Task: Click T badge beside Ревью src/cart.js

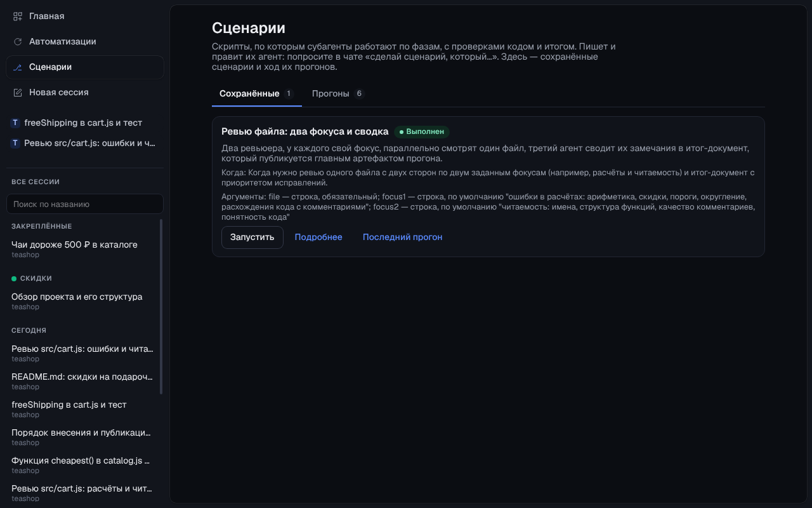Action: [15, 143]
